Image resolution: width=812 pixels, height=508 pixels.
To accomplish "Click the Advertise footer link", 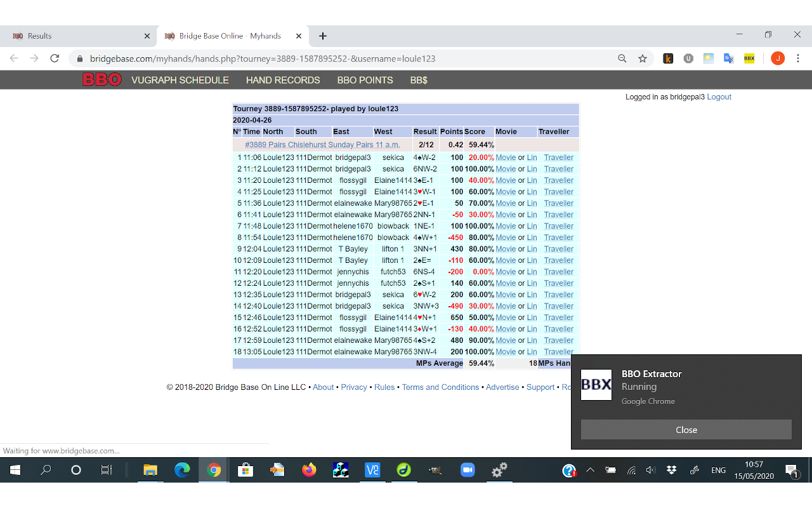I will 502,387.
